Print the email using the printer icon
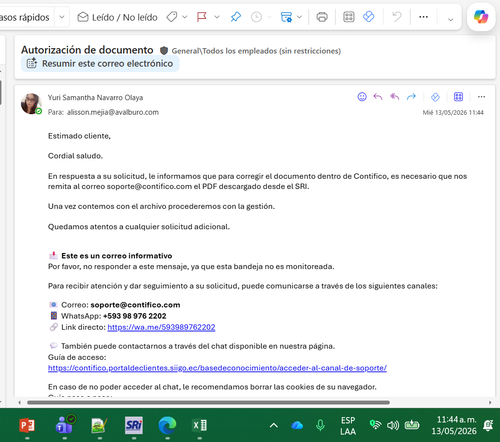The height and width of the screenshot is (442, 500). coord(322,17)
